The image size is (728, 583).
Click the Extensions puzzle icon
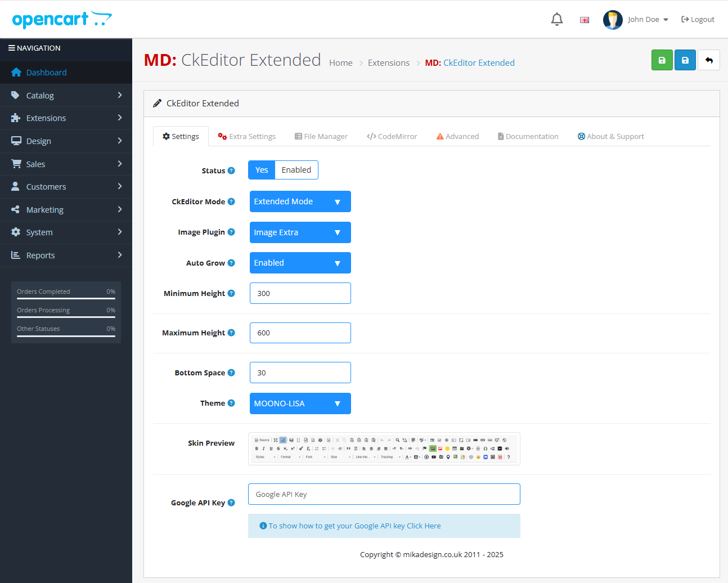pyautogui.click(x=16, y=118)
